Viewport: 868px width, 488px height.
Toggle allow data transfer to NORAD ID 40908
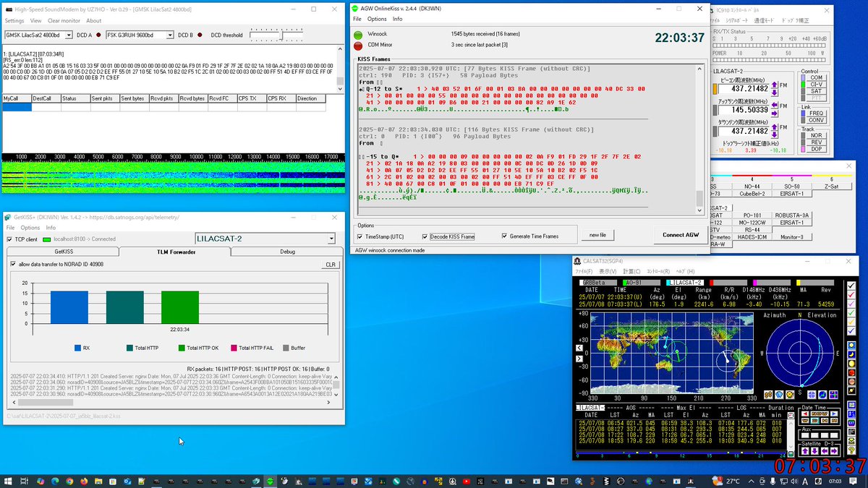pyautogui.click(x=14, y=265)
